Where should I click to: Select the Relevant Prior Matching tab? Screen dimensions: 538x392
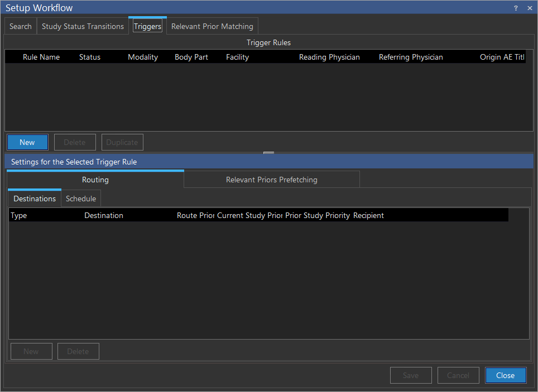pos(212,26)
